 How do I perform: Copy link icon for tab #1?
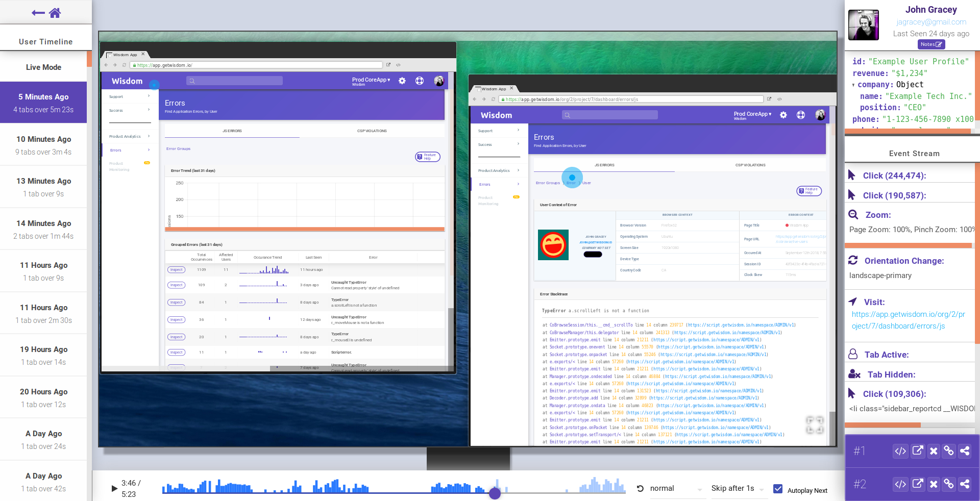pyautogui.click(x=949, y=451)
